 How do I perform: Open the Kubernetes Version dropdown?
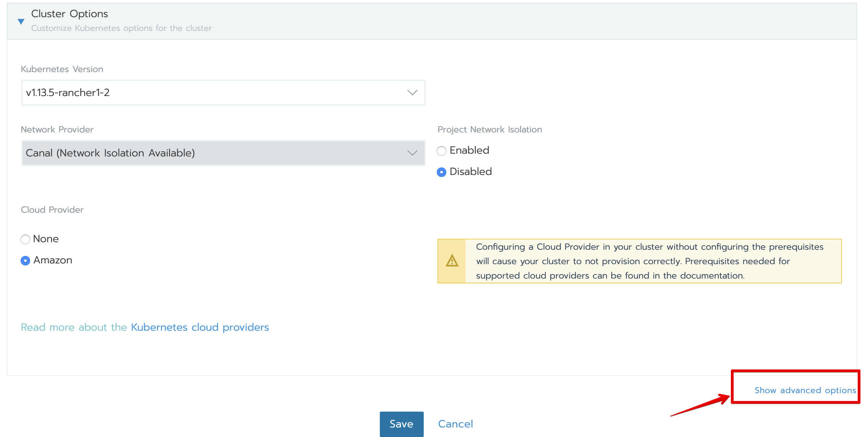tap(223, 93)
